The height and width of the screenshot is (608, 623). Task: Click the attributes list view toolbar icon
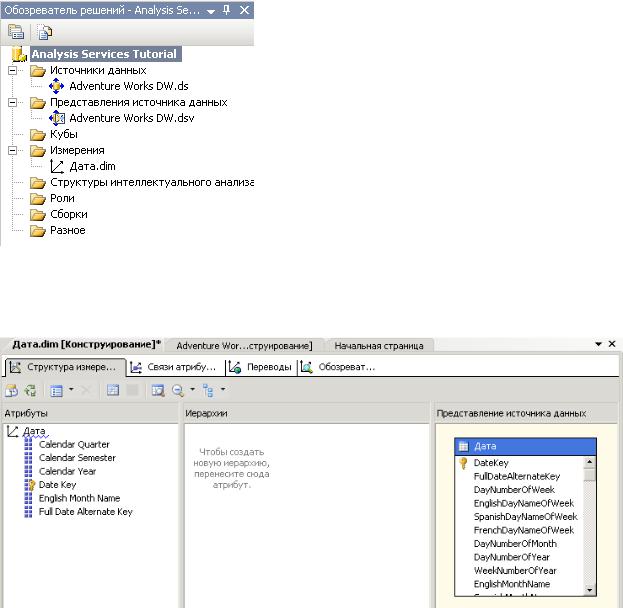tap(56, 391)
